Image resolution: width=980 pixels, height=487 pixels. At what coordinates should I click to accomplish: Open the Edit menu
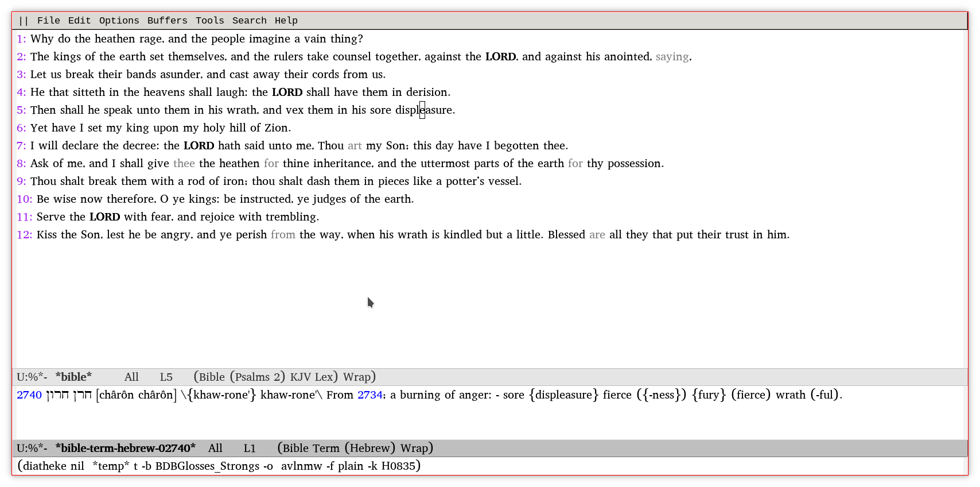tap(79, 21)
